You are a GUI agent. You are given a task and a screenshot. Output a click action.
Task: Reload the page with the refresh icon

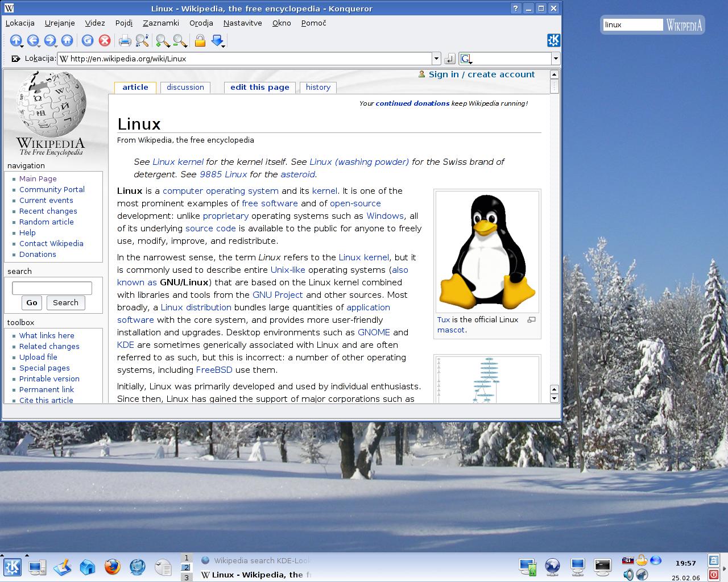click(87, 40)
